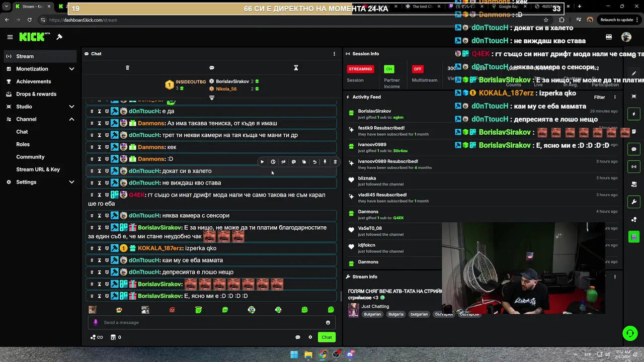Image resolution: width=644 pixels, height=362 pixels.
Task: Click the browser address bar
Action: [x=292, y=20]
